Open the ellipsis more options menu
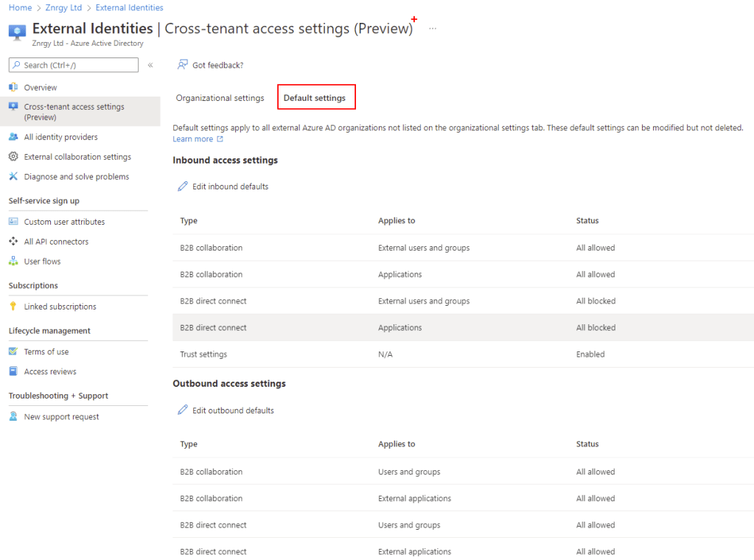This screenshot has height=560, width=754. coord(433,29)
